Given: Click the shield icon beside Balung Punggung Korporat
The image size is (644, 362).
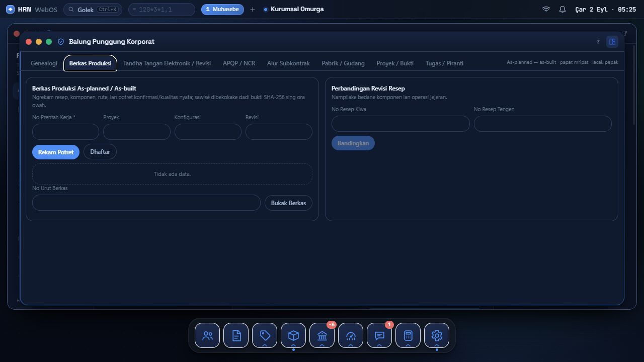Looking at the screenshot, I should pos(61,42).
